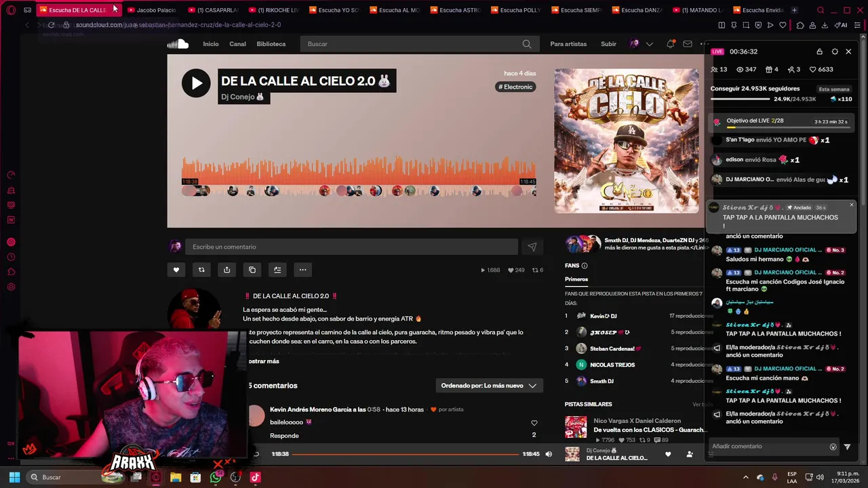Open the SoundCloud messages envelope
The height and width of the screenshot is (488, 868).
(x=688, y=44)
